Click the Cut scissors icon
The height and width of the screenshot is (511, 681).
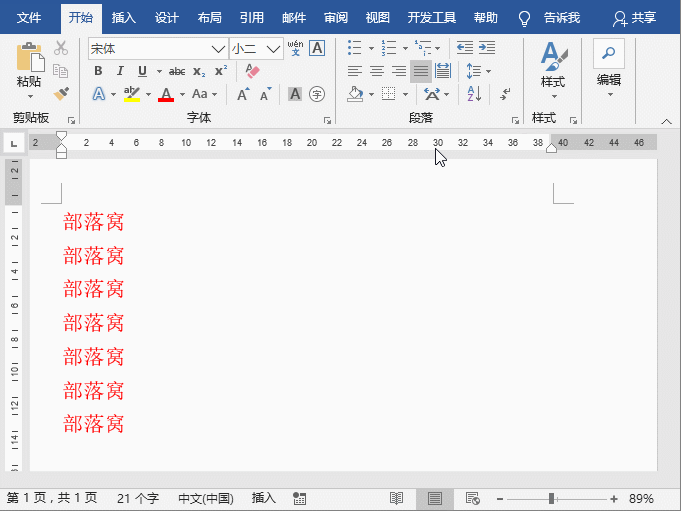61,48
